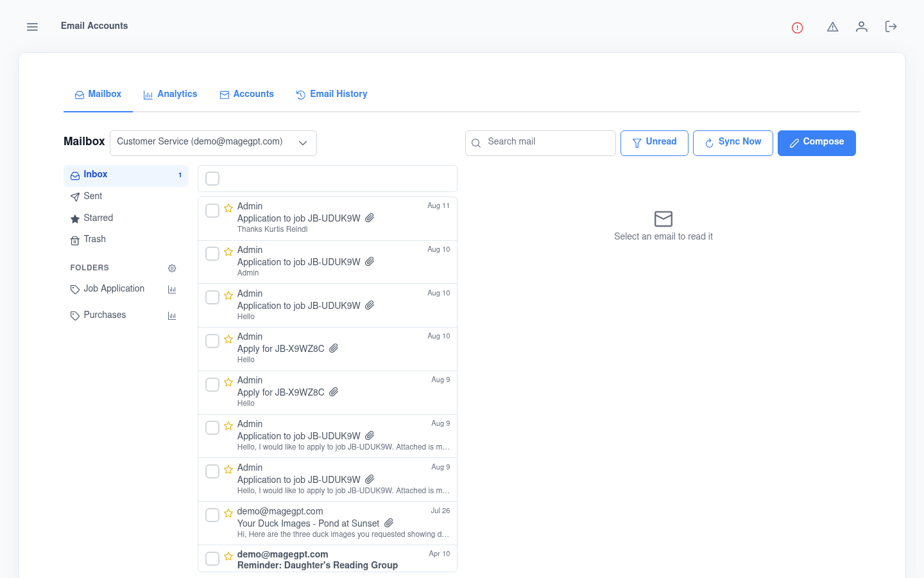Check the Your Duck Images email checkbox
Screen dimensions: 924x578
click(x=212, y=515)
